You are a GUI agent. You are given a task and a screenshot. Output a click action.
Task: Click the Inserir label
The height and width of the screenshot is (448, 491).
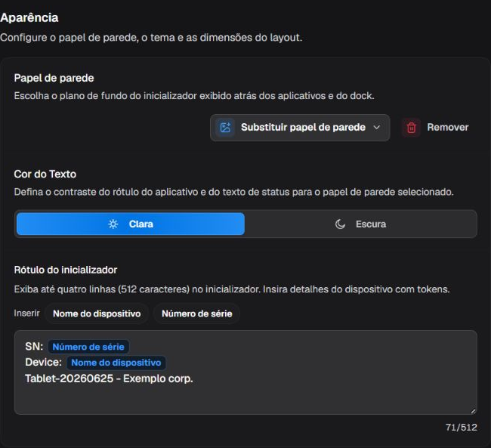(27, 314)
